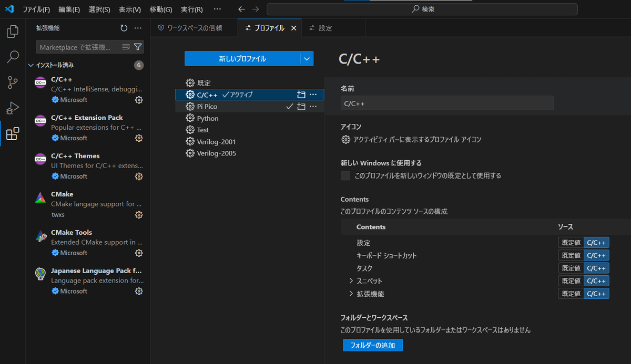Manage C/C++ Themes extension gear
Image resolution: width=631 pixels, height=364 pixels.
tap(139, 176)
